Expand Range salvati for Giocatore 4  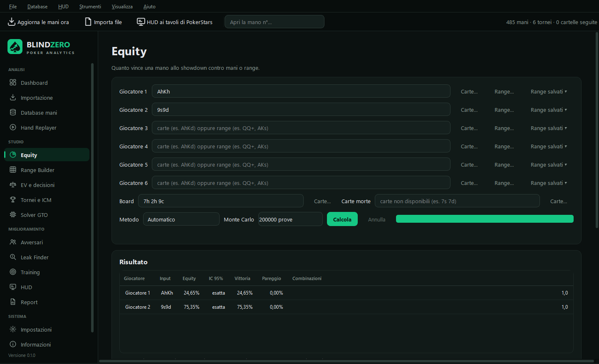click(x=549, y=146)
